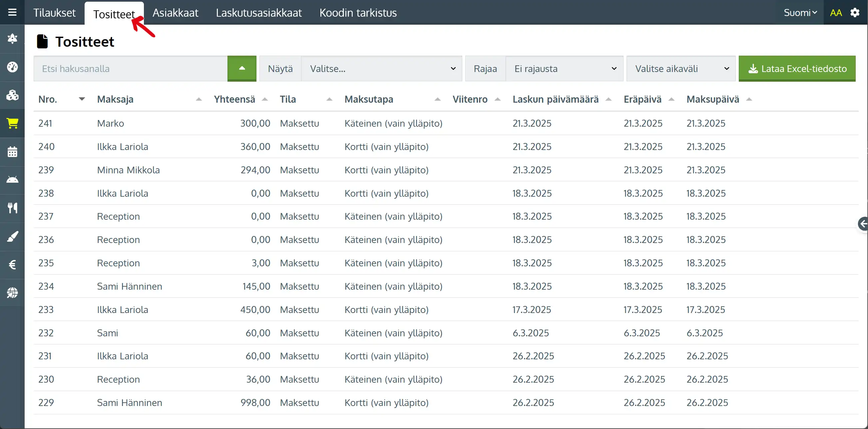This screenshot has width=868, height=429.
Task: Click the paintbrush sidebar icon
Action: [x=12, y=236]
